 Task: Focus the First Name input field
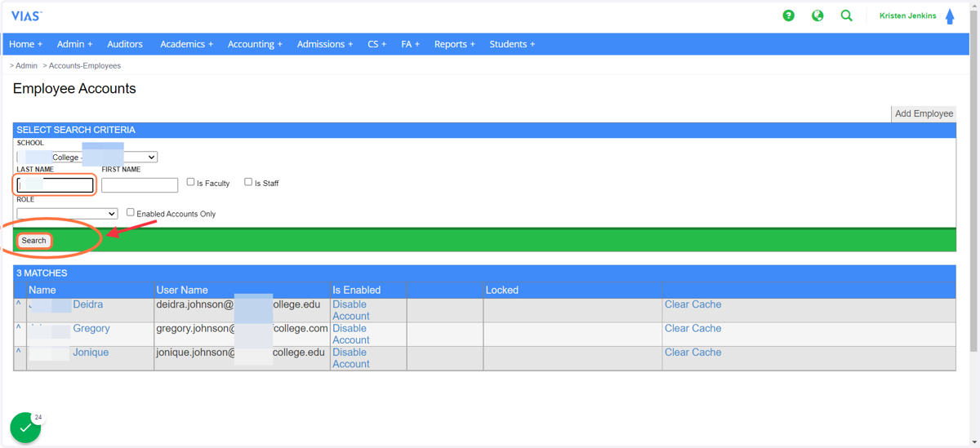(140, 185)
